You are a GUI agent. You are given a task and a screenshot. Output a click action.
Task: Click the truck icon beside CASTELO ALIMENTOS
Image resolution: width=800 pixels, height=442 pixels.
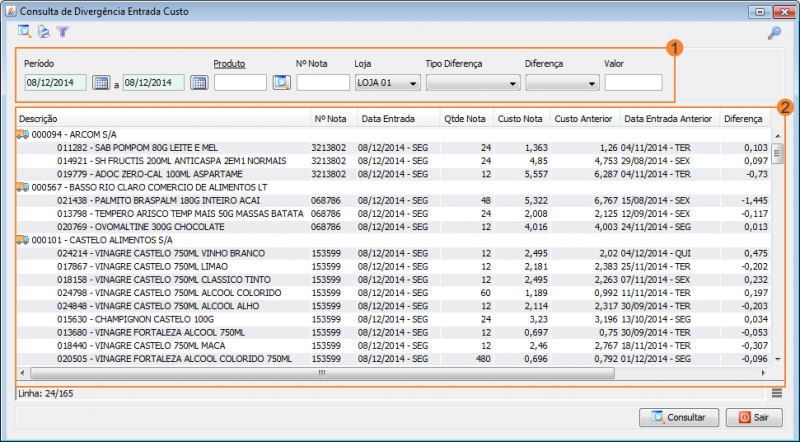[22, 239]
